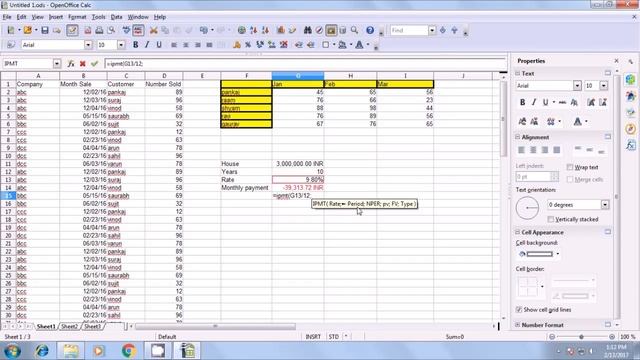
Task: Apply Bold in formatting toolbar
Action: point(136,45)
